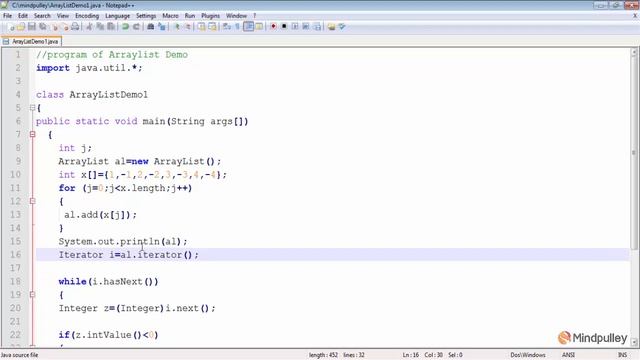The width and height of the screenshot is (640, 360).
Task: Toggle Show All Characters icon
Action: coord(238,27)
